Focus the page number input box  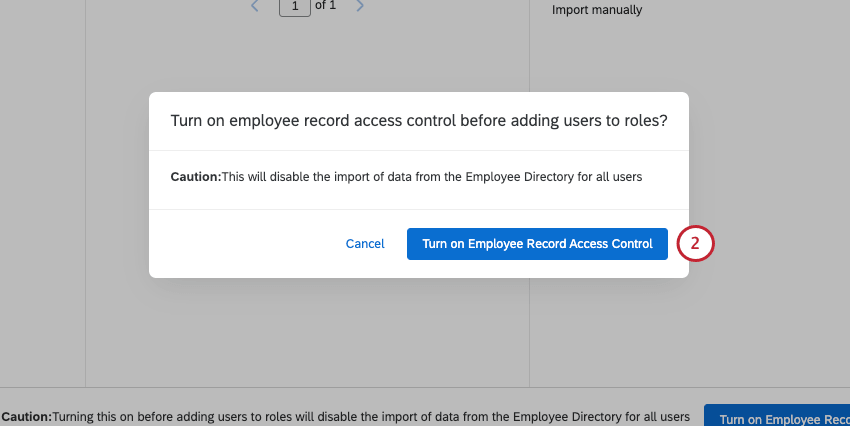(294, 7)
